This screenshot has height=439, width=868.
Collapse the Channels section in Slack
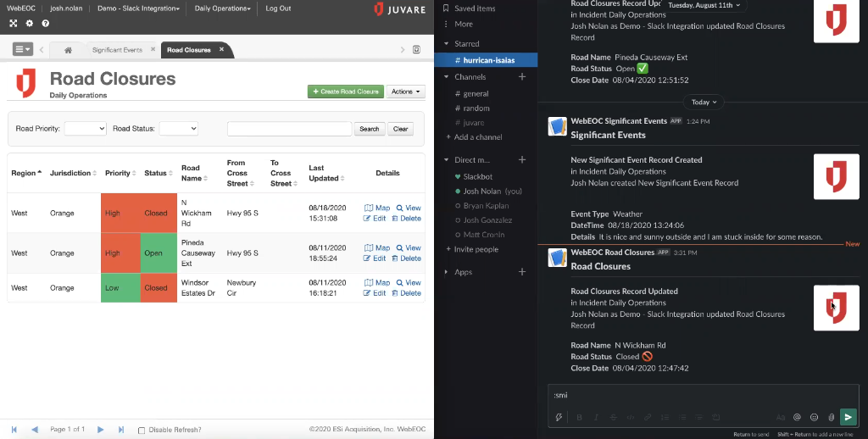(446, 77)
